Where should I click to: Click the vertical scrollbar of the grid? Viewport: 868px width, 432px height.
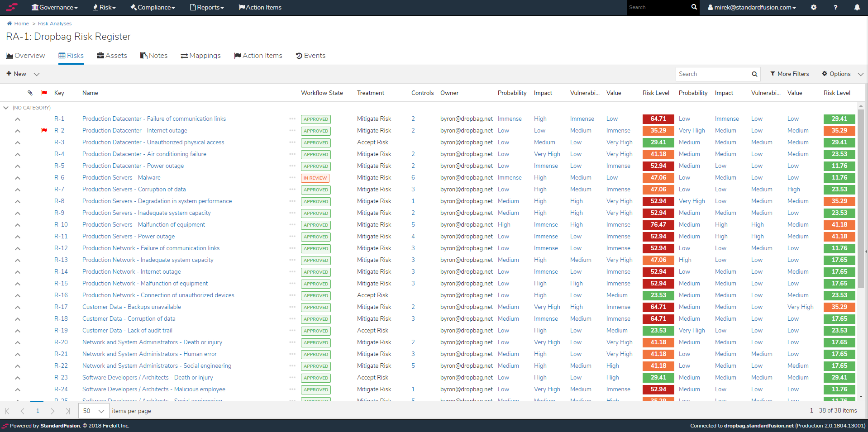pyautogui.click(x=861, y=199)
